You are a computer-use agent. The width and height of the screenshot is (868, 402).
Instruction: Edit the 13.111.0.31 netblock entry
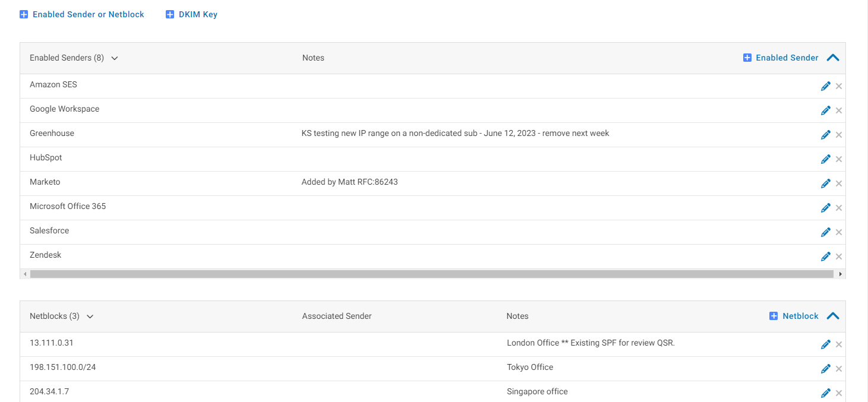826,344
